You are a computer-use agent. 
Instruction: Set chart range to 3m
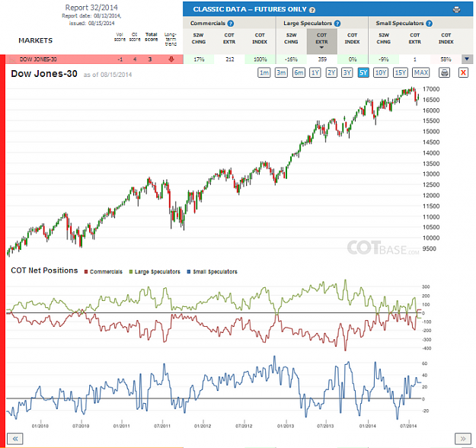point(281,72)
